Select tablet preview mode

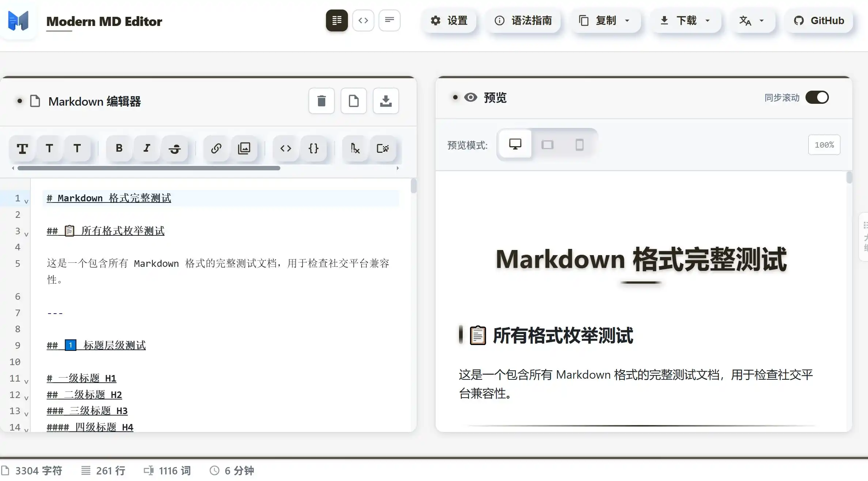tap(547, 144)
